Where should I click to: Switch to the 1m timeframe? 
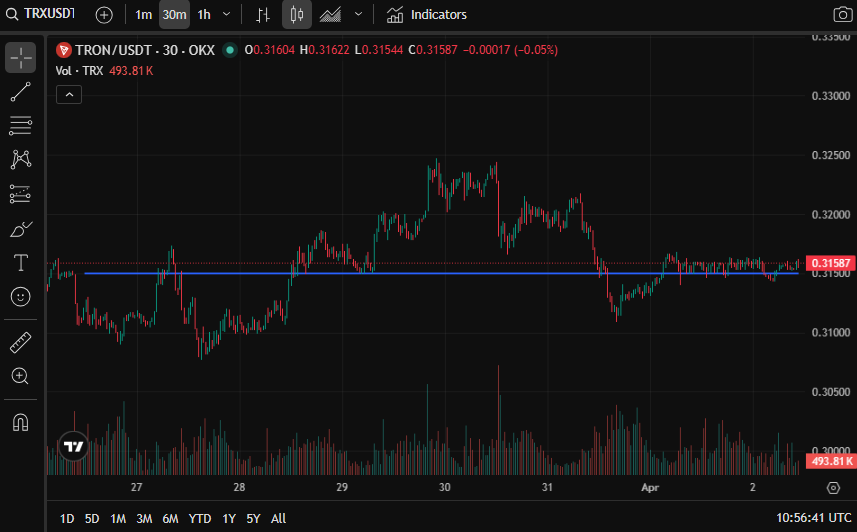click(143, 15)
